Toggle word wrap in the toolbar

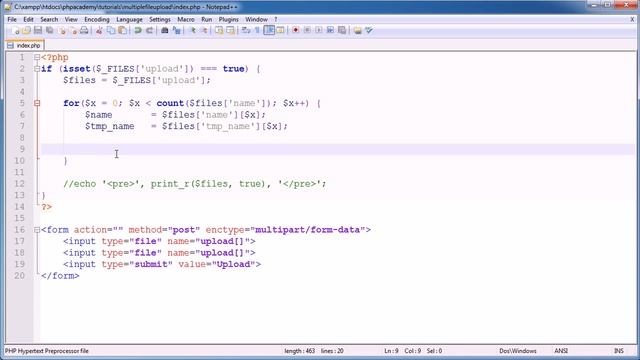coord(246,30)
